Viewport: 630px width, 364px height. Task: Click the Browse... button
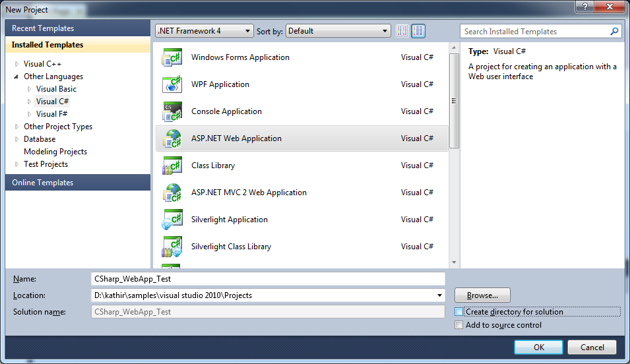click(482, 295)
